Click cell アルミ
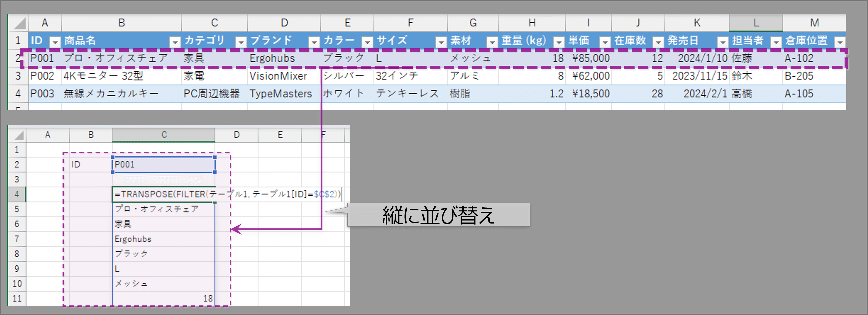The width and height of the screenshot is (868, 315). (x=473, y=76)
